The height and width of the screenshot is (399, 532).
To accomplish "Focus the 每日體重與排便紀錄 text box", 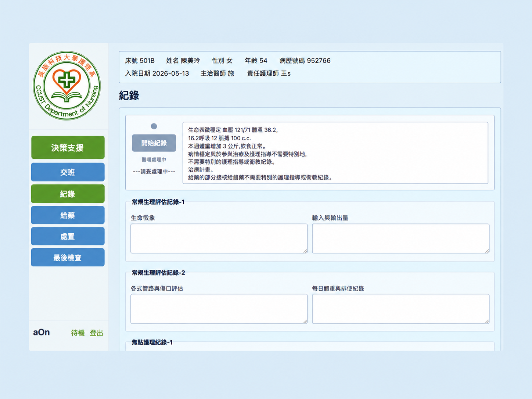I will [401, 309].
